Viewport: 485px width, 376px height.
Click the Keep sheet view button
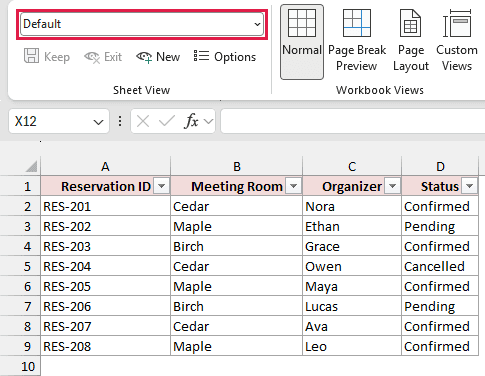pos(47,57)
